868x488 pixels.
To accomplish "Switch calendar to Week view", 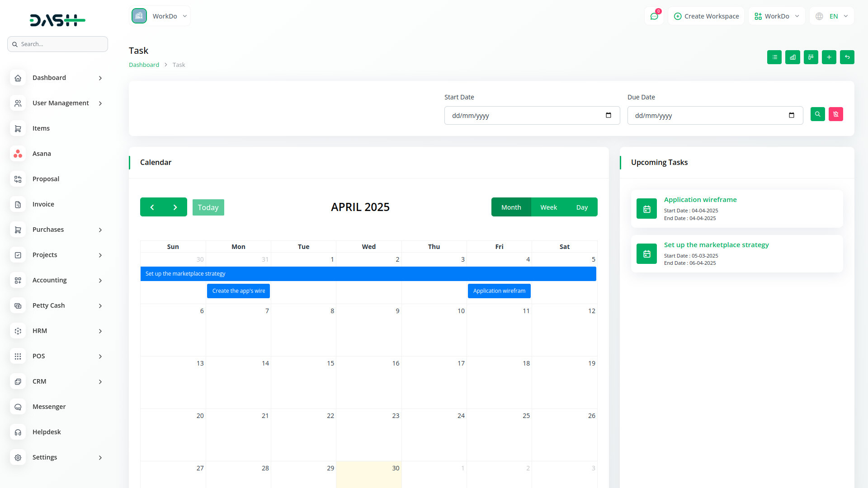I will click(548, 207).
